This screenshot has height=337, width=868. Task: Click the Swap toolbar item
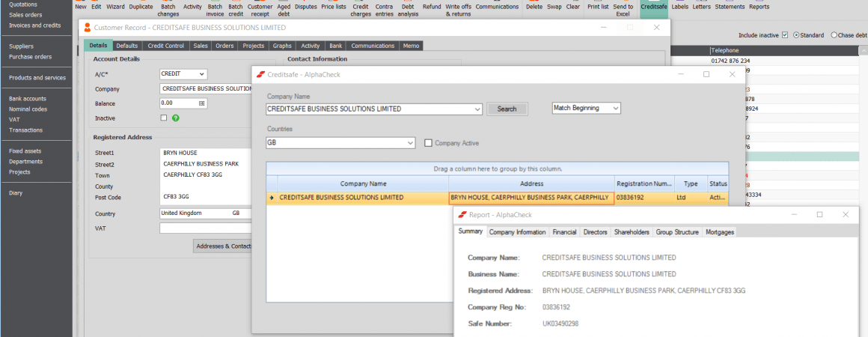[554, 7]
